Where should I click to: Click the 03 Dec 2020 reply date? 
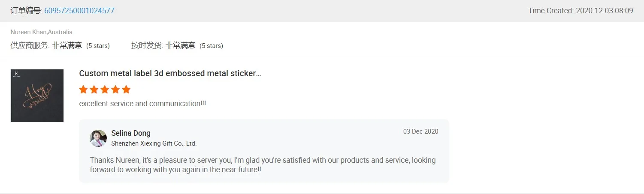click(420, 131)
